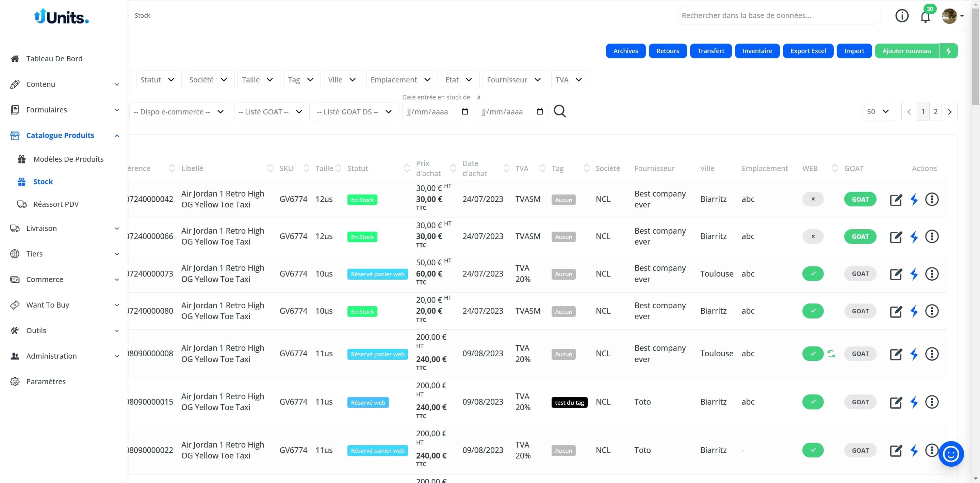Edit stock item 08090000008
The height and width of the screenshot is (483, 980).
click(x=896, y=354)
